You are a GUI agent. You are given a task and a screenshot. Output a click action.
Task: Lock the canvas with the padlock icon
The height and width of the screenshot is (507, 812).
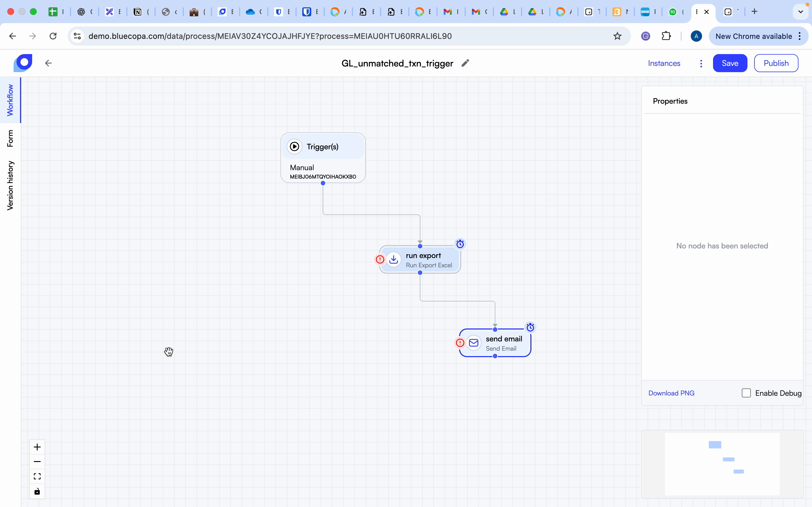pos(37,492)
